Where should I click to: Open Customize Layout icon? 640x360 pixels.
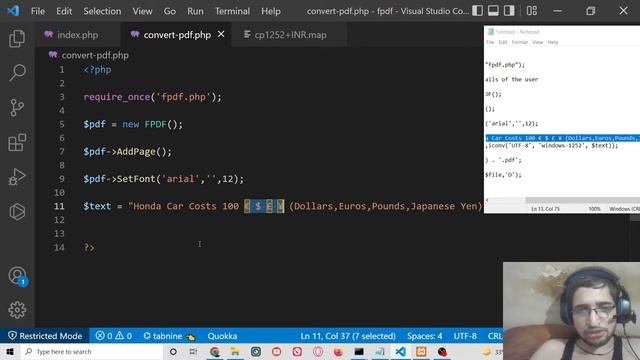click(531, 11)
